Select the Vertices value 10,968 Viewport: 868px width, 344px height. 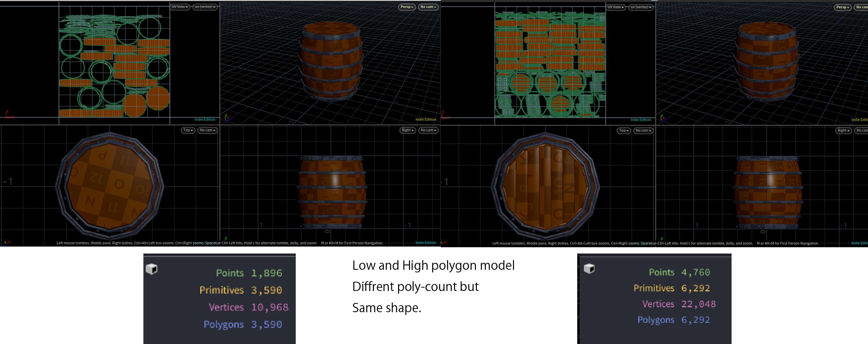[x=270, y=307]
